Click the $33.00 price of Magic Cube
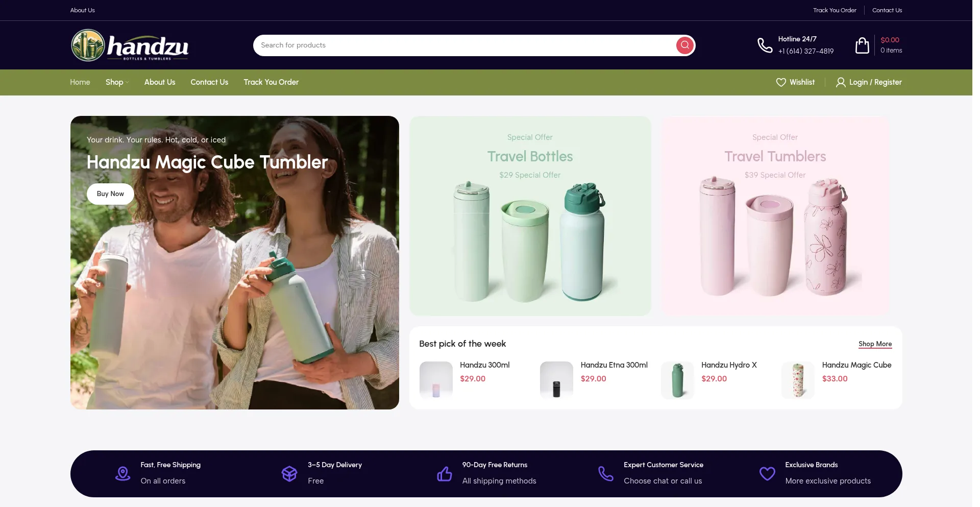The height and width of the screenshot is (507, 980). coord(835,379)
